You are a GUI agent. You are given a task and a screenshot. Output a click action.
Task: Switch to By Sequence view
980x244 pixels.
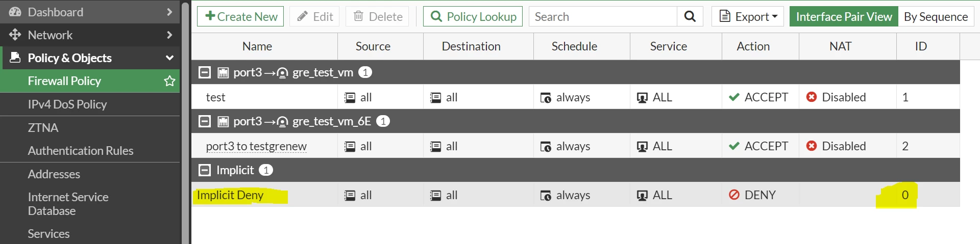(936, 16)
